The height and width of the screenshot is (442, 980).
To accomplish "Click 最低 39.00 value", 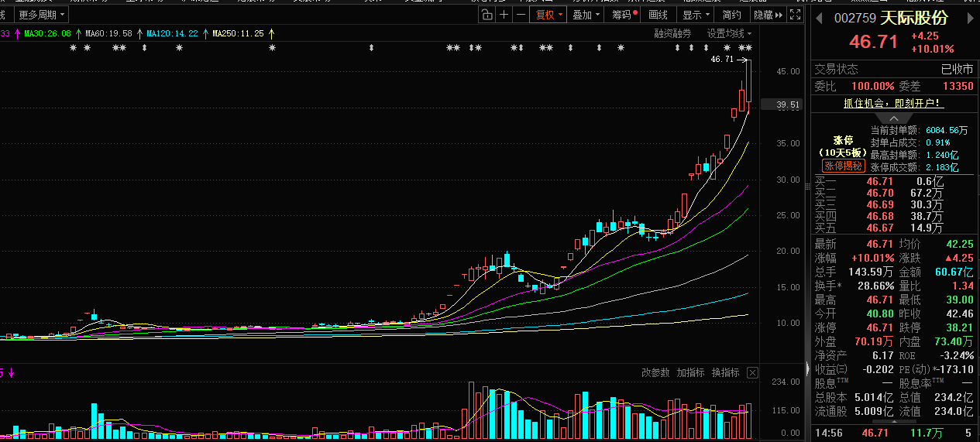I will (960, 300).
